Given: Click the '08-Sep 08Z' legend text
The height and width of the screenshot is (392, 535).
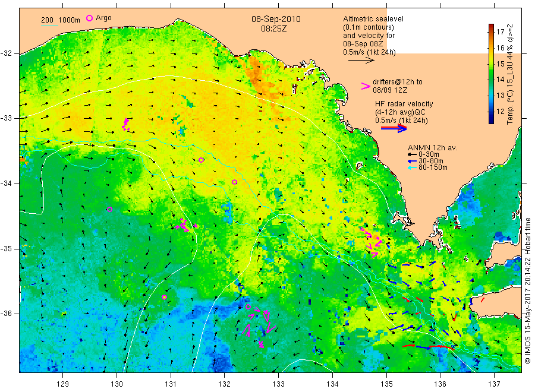Looking at the screenshot, I should [x=363, y=44].
